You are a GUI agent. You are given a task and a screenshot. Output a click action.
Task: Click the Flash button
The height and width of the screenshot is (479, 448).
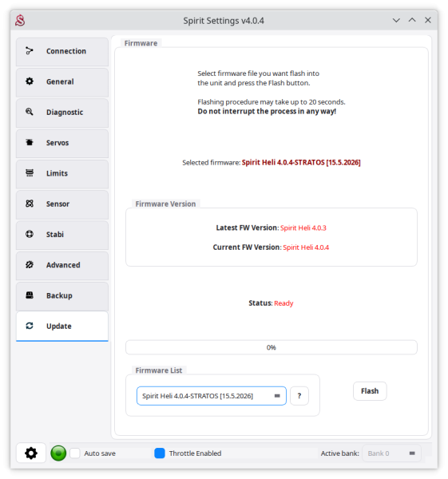click(370, 391)
